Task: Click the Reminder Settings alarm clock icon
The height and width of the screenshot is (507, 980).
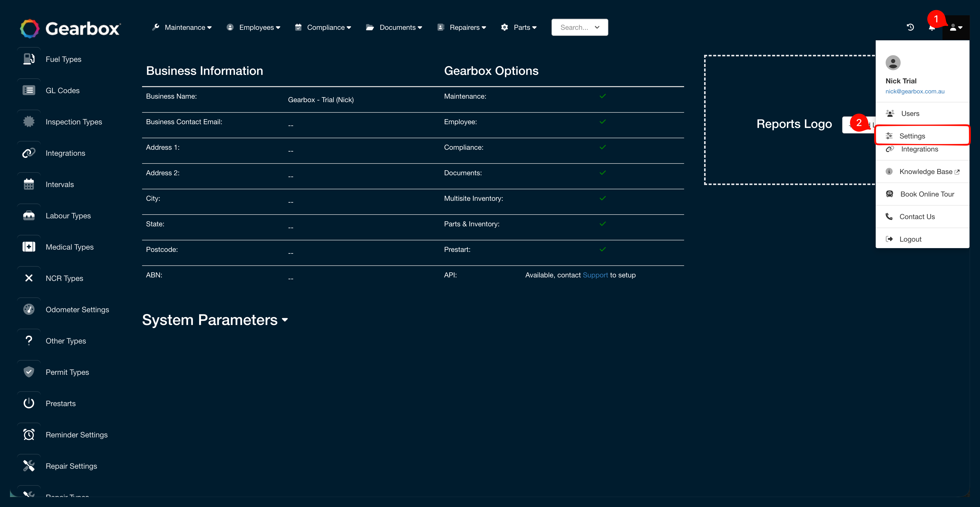Action: click(x=29, y=435)
